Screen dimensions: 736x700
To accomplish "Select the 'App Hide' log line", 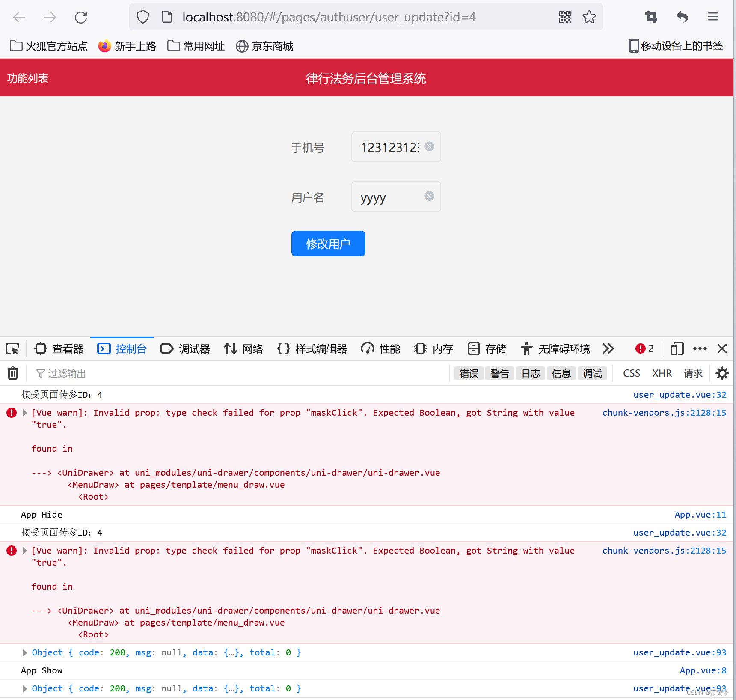I will pos(42,515).
